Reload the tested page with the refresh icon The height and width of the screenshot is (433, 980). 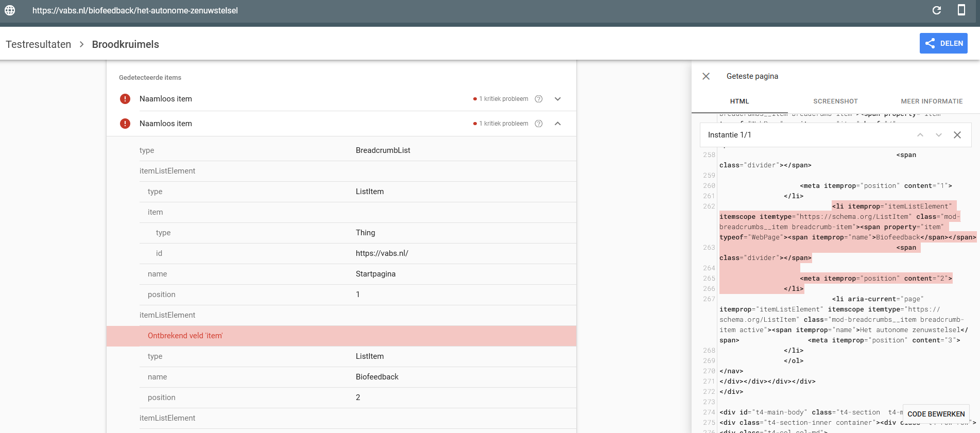[936, 10]
